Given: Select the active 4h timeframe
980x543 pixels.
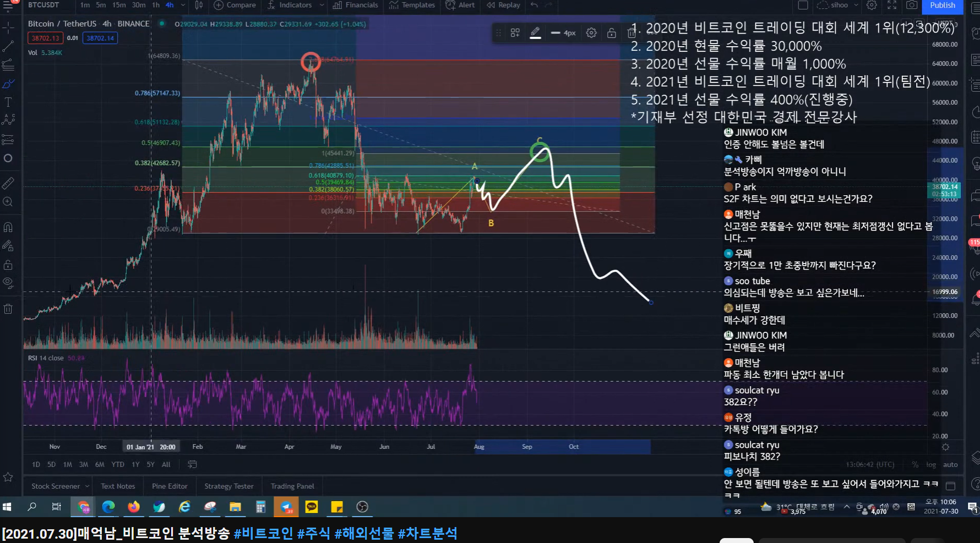Looking at the screenshot, I should pyautogui.click(x=170, y=5).
